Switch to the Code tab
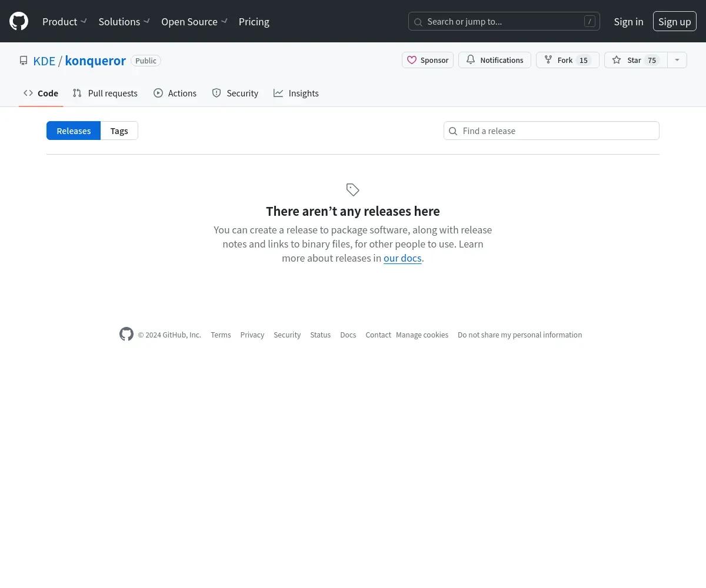Screen dimensions: 706x588 (x=41, y=93)
